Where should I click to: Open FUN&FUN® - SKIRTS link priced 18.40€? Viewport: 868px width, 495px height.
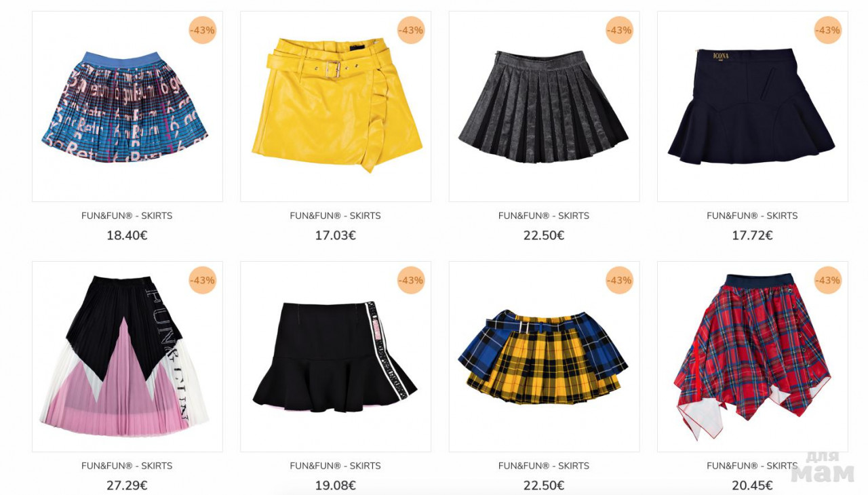coord(127,216)
